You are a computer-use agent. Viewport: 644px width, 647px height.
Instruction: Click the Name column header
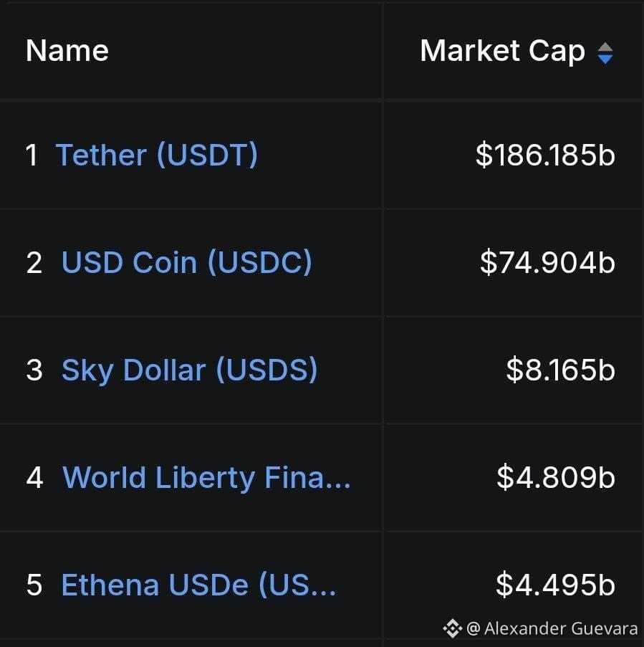[x=67, y=51]
